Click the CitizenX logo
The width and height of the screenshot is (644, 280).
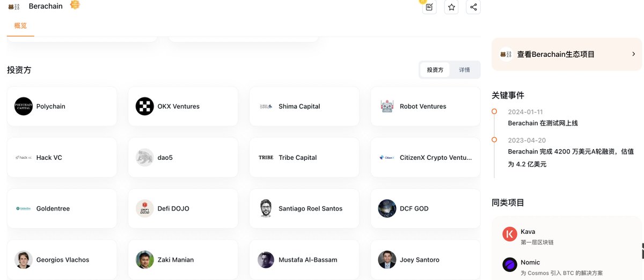tap(387, 158)
